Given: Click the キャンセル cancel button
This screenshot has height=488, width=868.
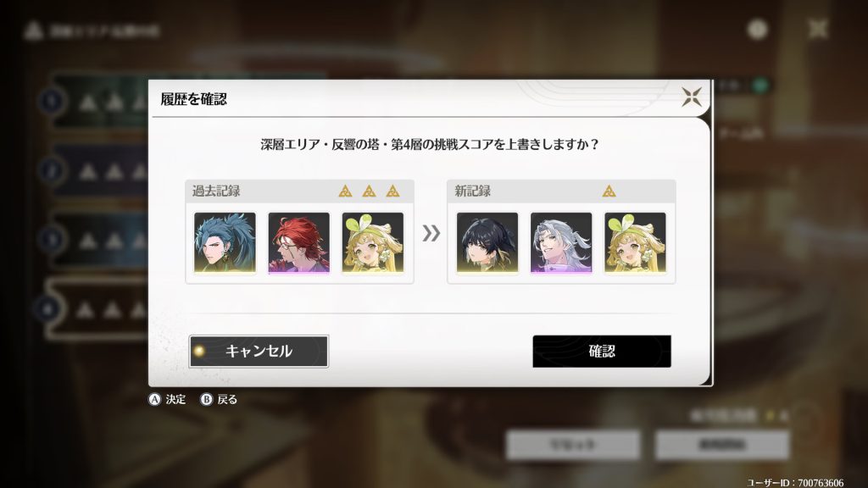Looking at the screenshot, I should [259, 351].
